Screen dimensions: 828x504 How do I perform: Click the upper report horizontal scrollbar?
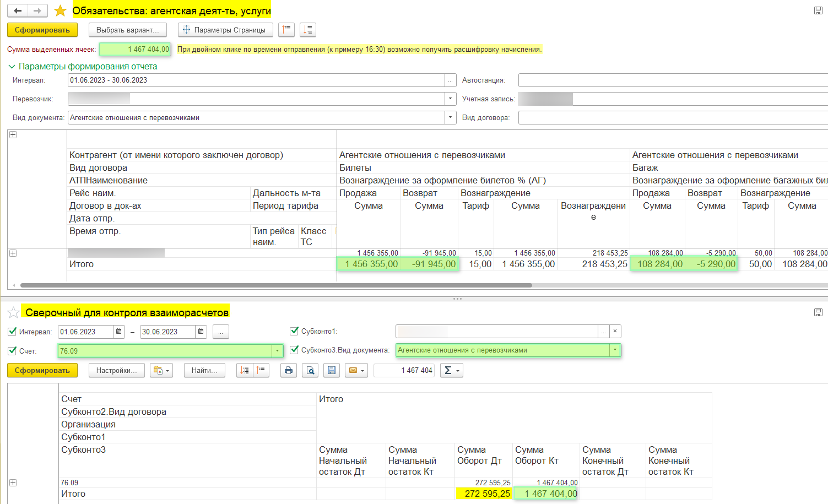[275, 285]
